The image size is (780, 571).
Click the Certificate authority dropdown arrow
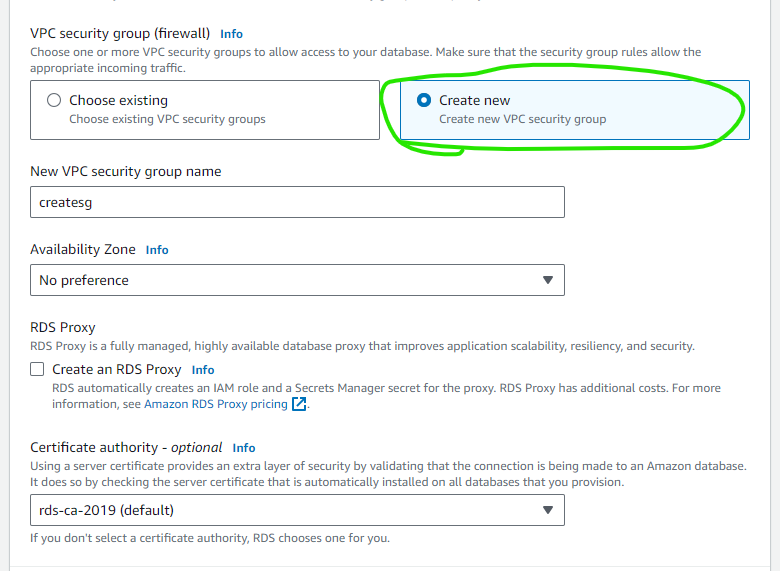coord(548,510)
